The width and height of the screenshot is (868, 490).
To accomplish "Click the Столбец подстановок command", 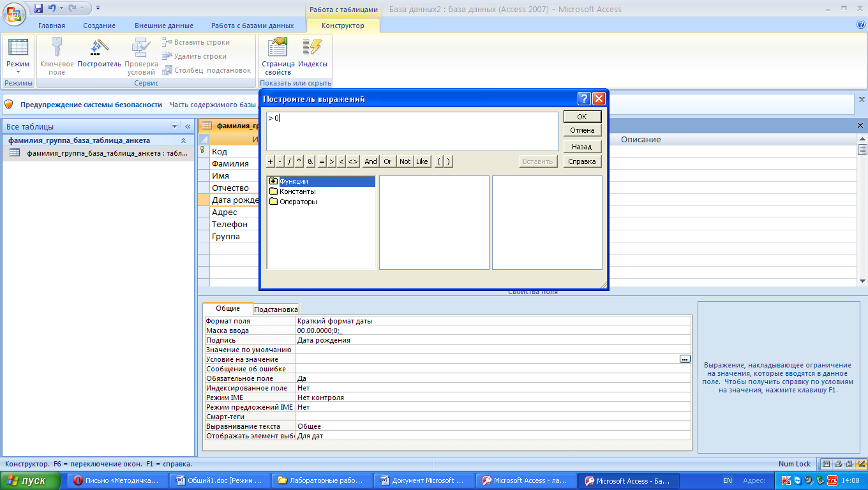I will [207, 70].
